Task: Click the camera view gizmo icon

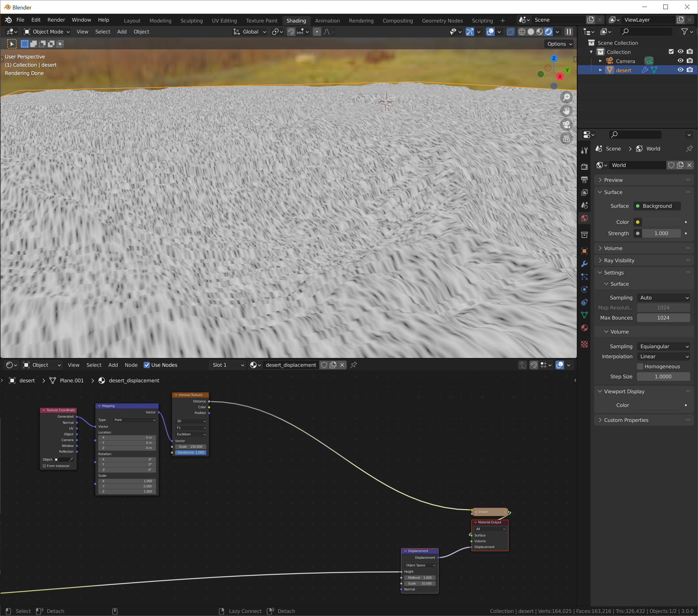Action: 566,125
